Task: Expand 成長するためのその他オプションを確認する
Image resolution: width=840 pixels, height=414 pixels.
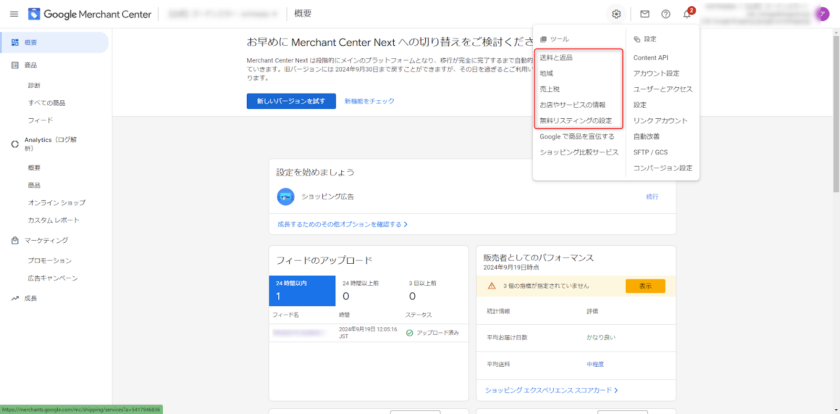Action: pos(342,224)
